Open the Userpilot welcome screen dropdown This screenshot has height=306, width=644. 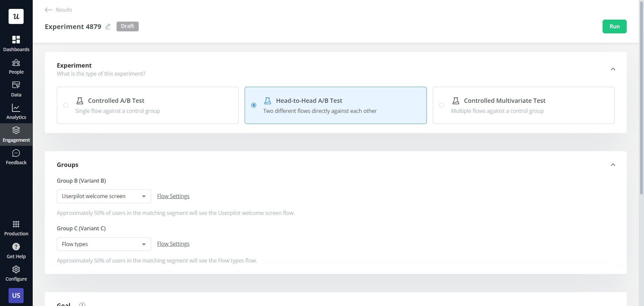pyautogui.click(x=104, y=196)
